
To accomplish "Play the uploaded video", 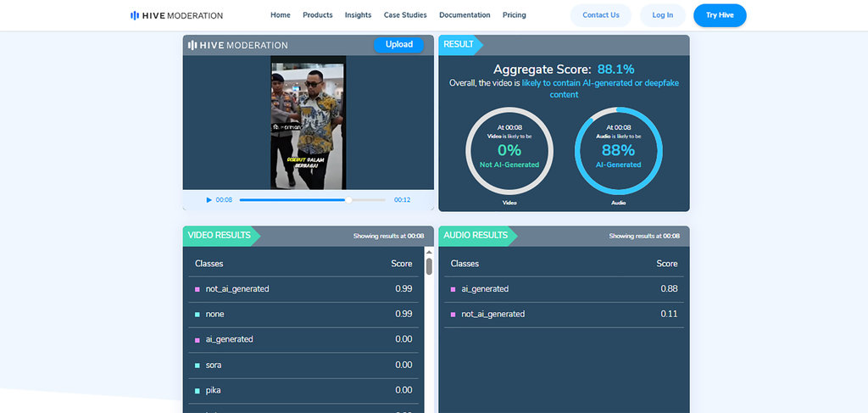I will 209,200.
